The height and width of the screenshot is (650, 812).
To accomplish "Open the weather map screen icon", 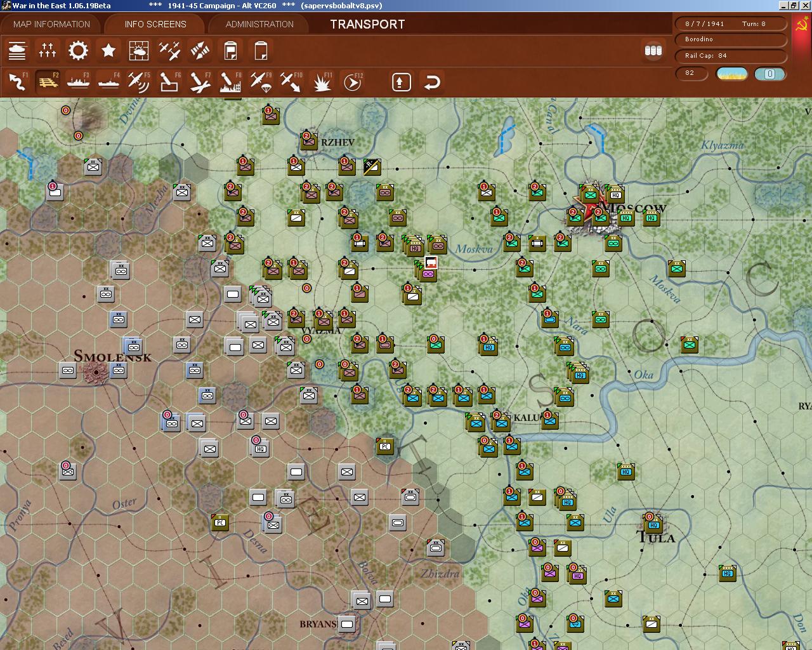I will (139, 50).
